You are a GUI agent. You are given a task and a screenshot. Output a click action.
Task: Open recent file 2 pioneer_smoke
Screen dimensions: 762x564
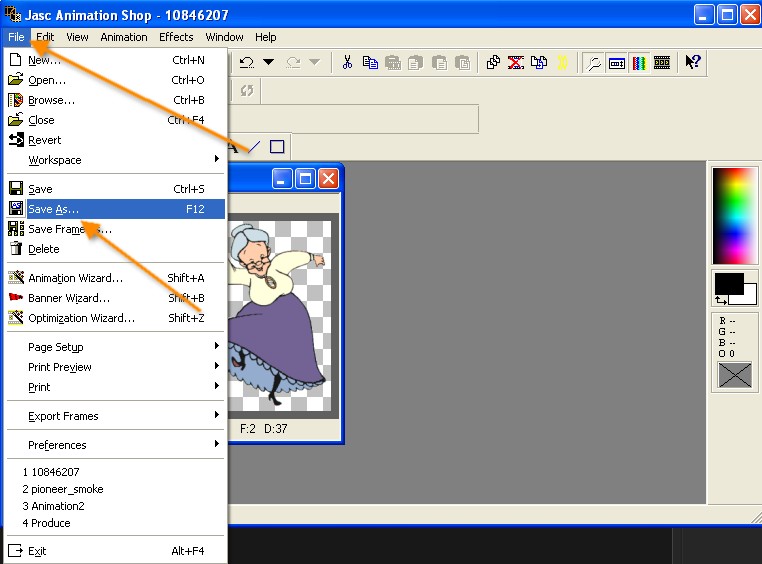coord(116,489)
